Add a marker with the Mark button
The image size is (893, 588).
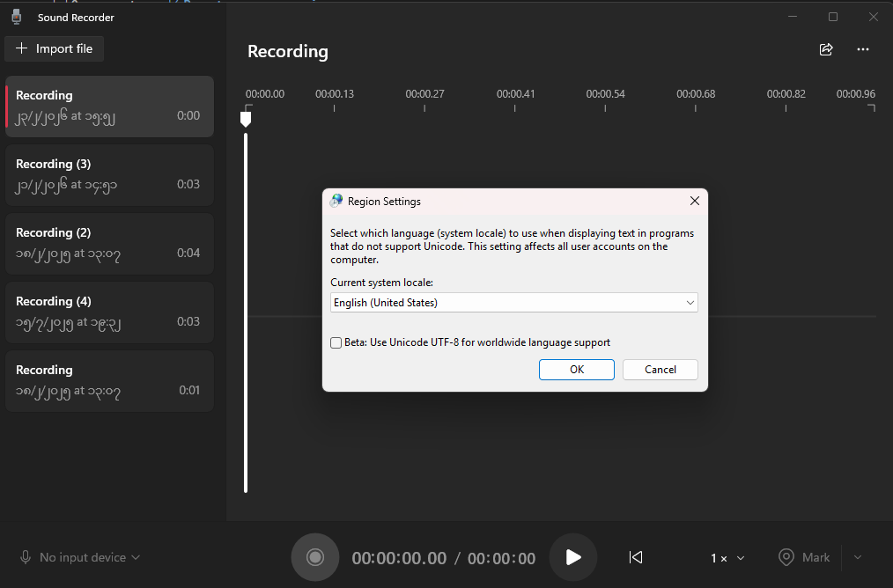(x=804, y=557)
